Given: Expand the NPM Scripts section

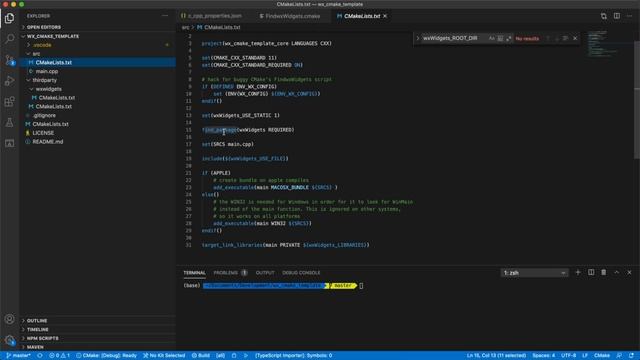Looking at the screenshot, I should tap(42, 338).
